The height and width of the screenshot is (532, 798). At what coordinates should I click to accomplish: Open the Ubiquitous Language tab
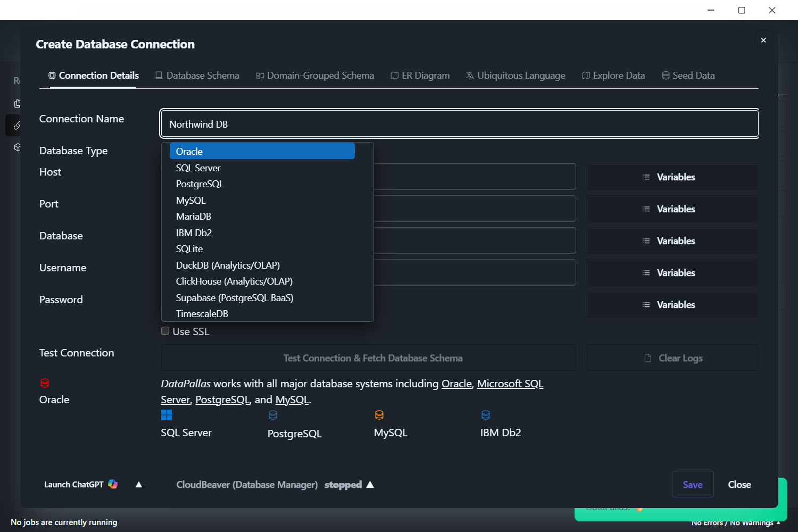tap(516, 76)
